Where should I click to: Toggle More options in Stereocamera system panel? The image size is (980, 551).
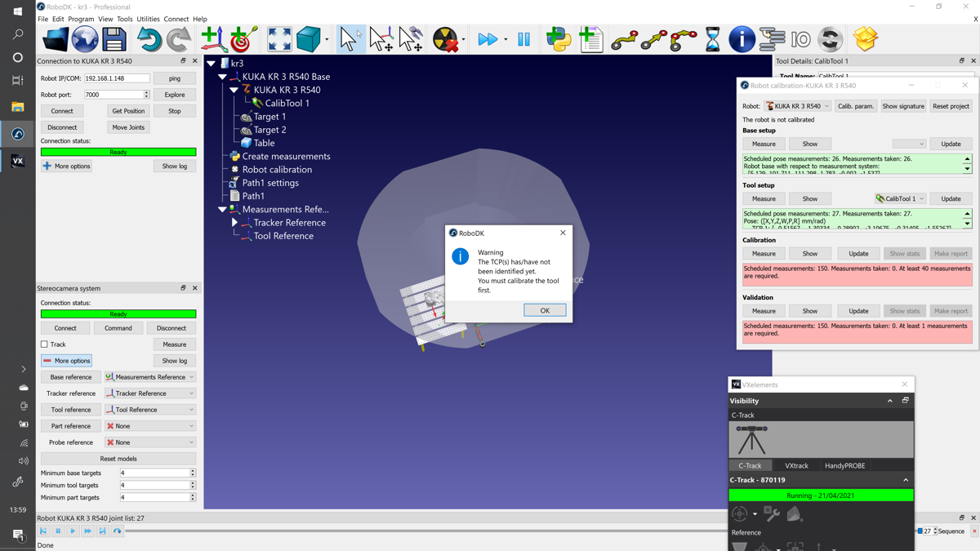[x=66, y=361]
